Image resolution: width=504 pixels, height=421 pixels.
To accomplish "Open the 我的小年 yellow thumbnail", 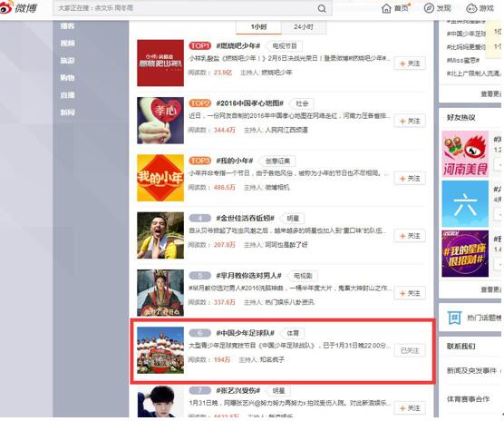I will (x=160, y=178).
